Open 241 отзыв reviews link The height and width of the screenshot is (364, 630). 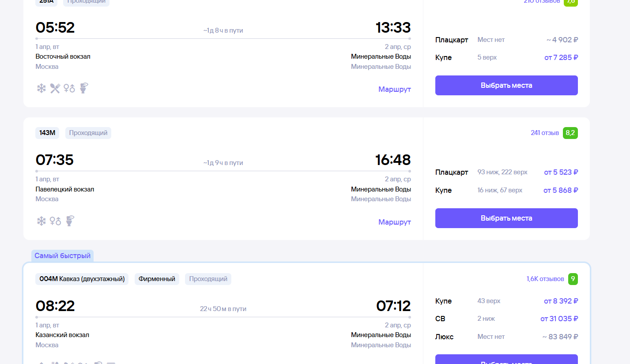545,133
